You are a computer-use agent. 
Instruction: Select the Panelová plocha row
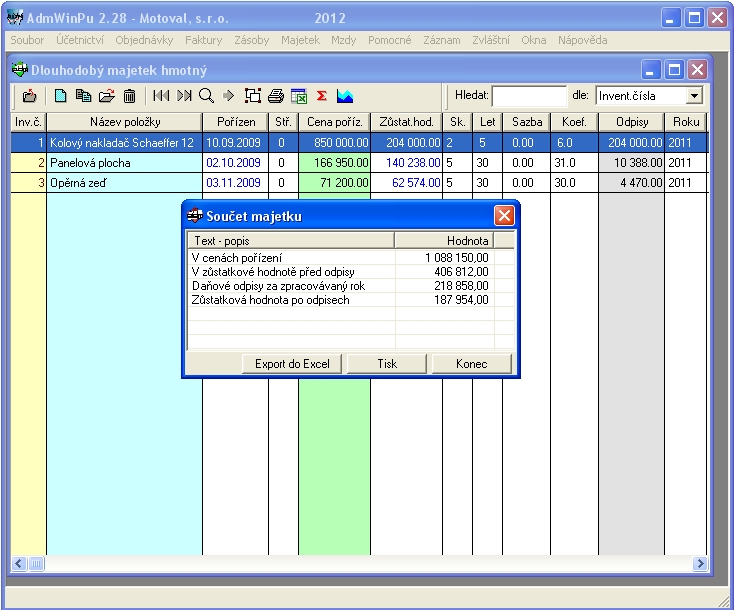(x=359, y=163)
